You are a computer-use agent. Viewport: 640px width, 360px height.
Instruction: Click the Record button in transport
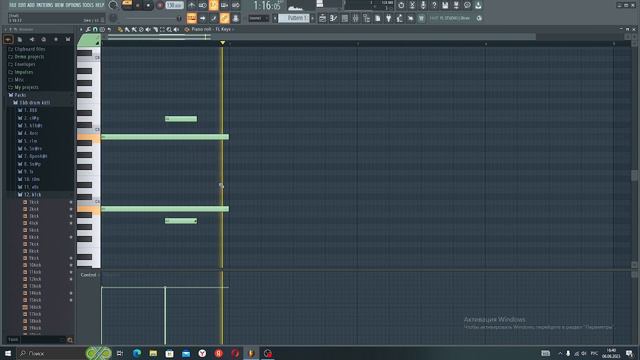pyautogui.click(x=160, y=5)
